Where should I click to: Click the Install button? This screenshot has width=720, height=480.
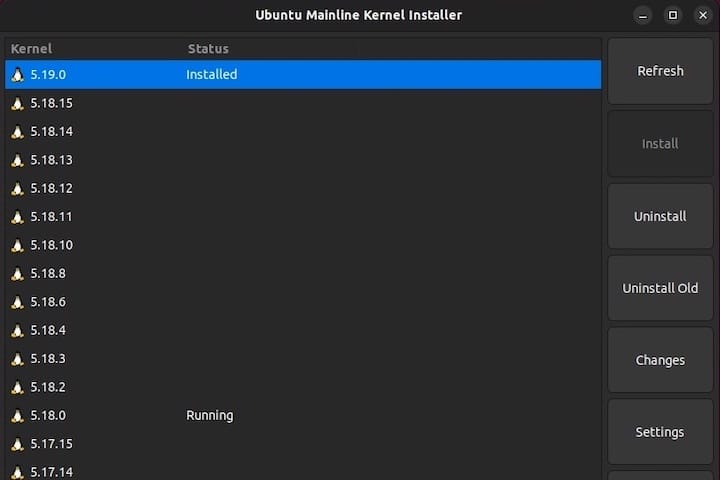coord(660,144)
